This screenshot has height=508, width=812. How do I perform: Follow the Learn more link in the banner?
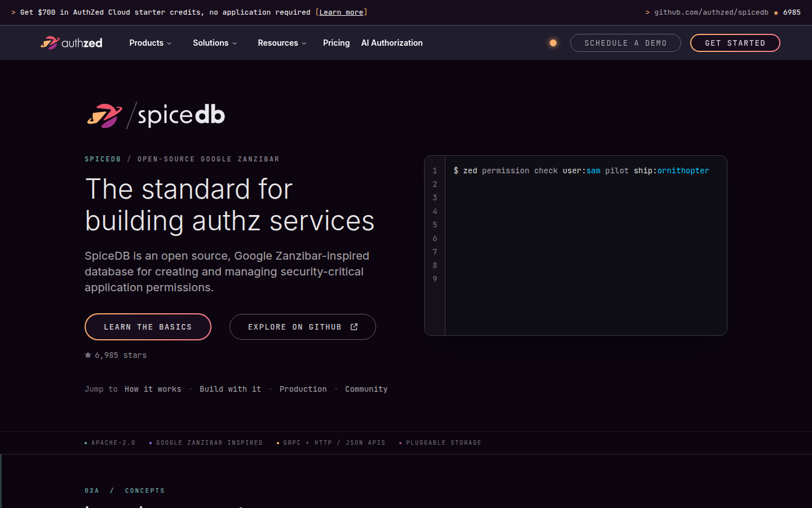341,12
